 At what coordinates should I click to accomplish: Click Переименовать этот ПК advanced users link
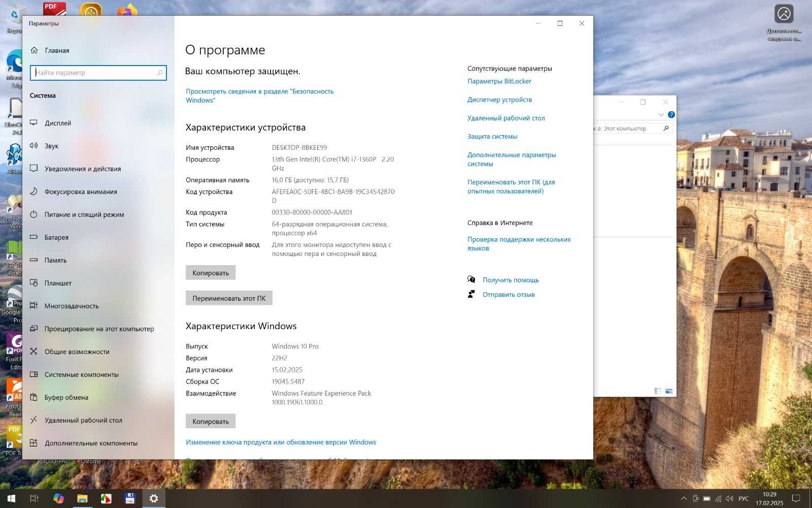[511, 186]
